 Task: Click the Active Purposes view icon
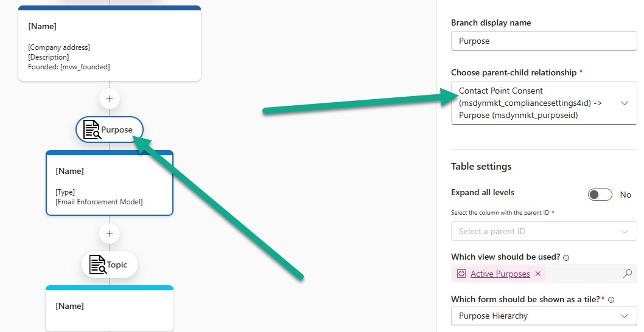coord(461,274)
